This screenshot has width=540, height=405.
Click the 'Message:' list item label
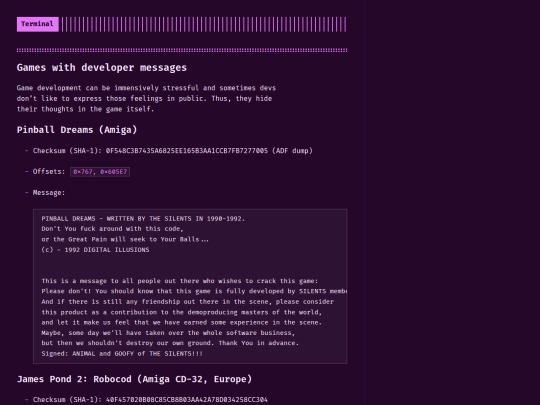click(x=49, y=193)
